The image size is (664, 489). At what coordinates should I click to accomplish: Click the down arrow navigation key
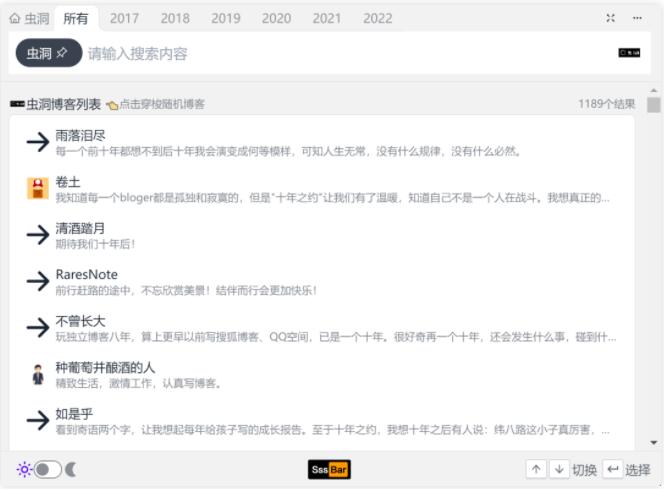coord(559,469)
